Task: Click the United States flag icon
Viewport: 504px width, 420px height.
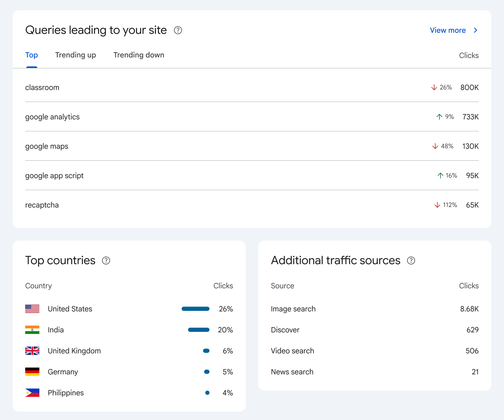Action: coord(32,309)
